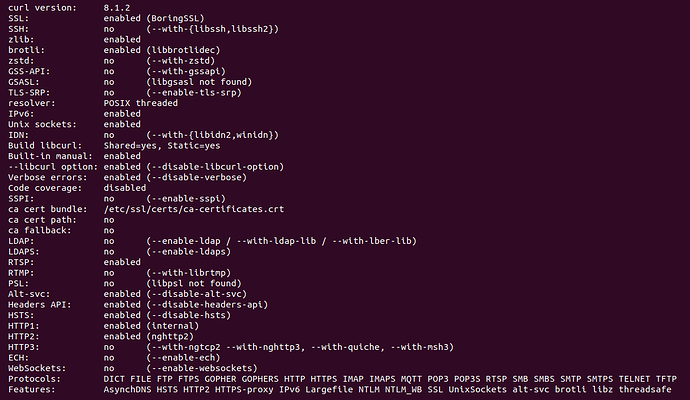Click the --with-gssapi option text
Viewport: 690px width, 400px height.
pos(186,71)
